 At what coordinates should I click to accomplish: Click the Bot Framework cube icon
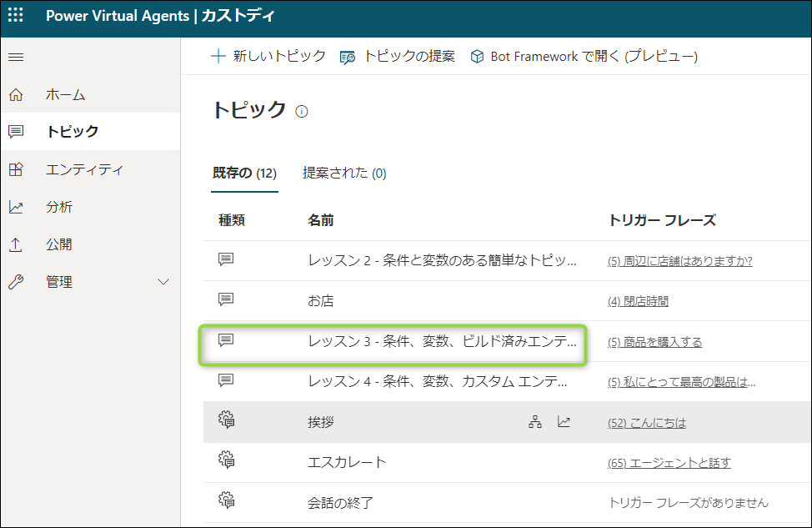point(477,56)
